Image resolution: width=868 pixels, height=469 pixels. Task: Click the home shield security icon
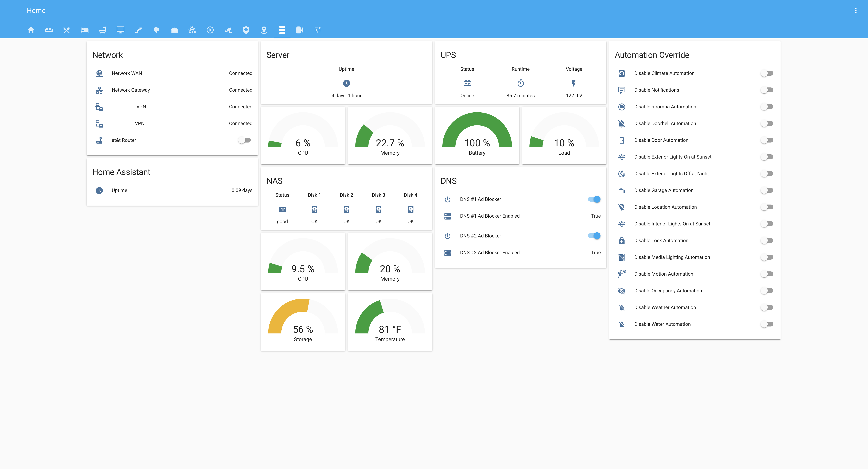246,30
